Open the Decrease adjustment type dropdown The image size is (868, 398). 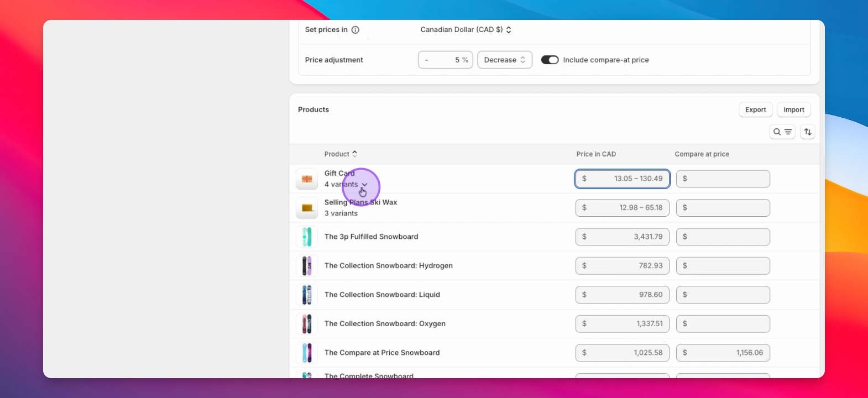coord(505,60)
